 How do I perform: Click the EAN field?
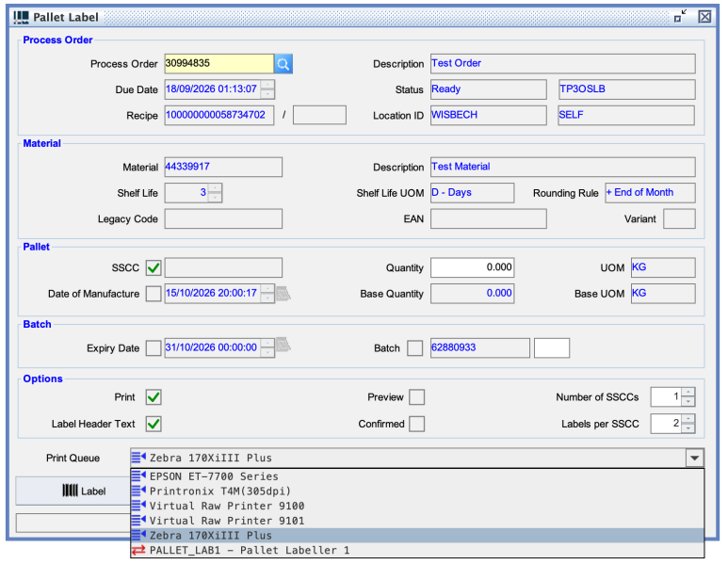click(x=489, y=219)
